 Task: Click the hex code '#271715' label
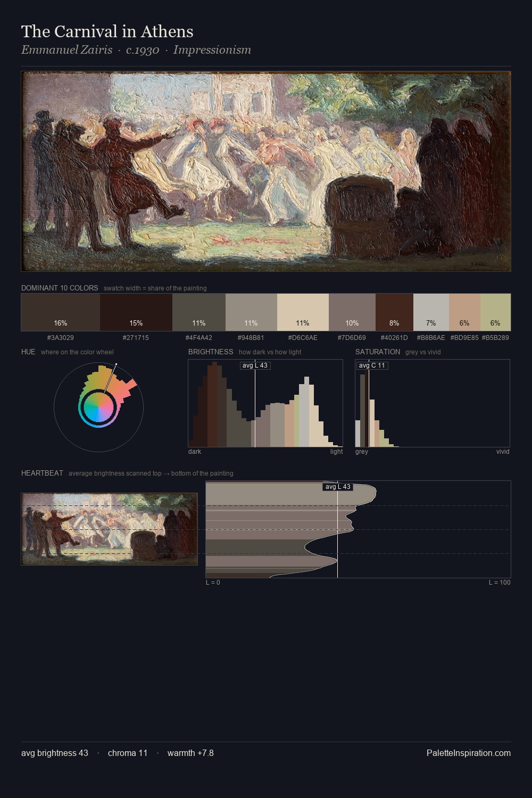click(x=136, y=338)
